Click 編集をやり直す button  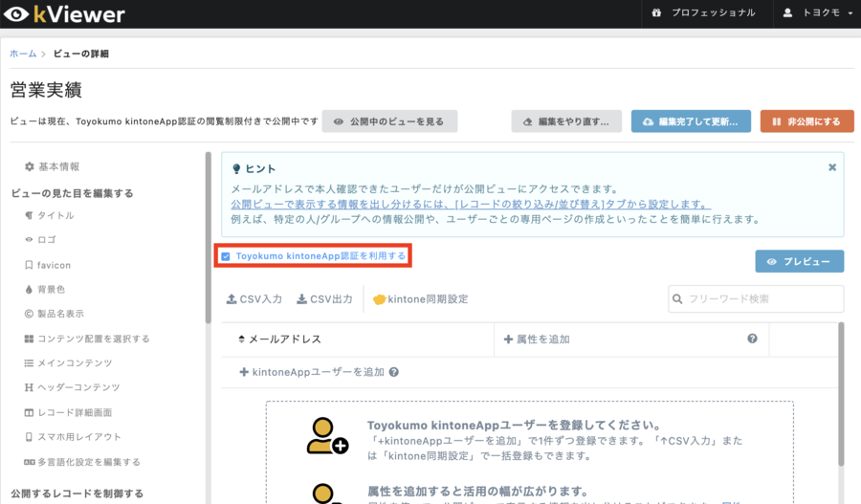point(566,121)
